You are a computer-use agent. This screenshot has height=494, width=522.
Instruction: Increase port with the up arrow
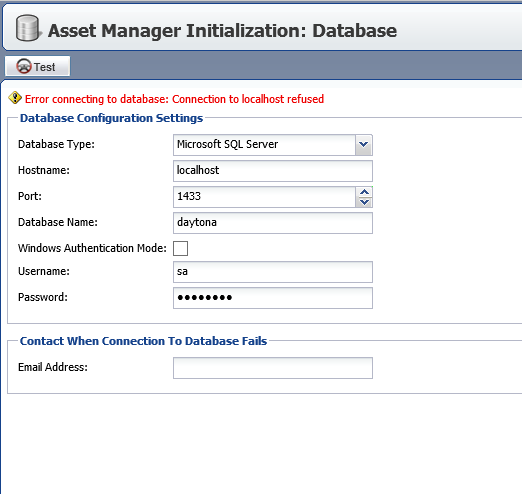pyautogui.click(x=364, y=192)
